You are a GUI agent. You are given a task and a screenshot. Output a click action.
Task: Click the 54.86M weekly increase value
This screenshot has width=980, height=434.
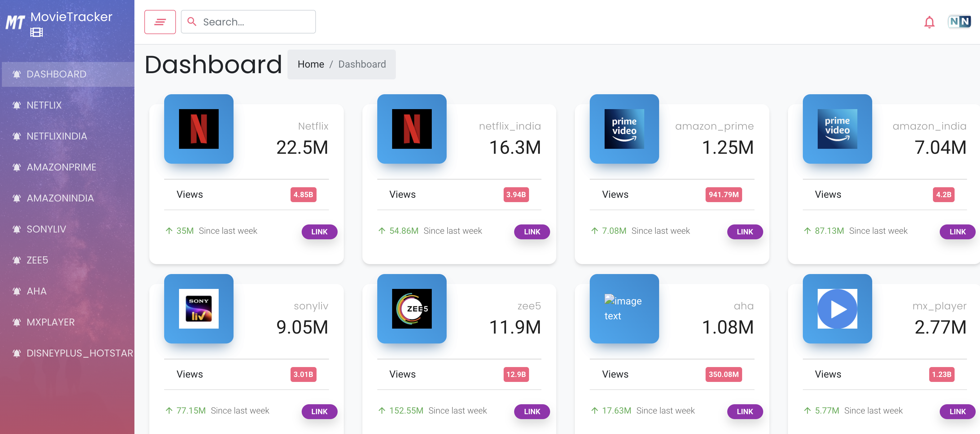(404, 231)
